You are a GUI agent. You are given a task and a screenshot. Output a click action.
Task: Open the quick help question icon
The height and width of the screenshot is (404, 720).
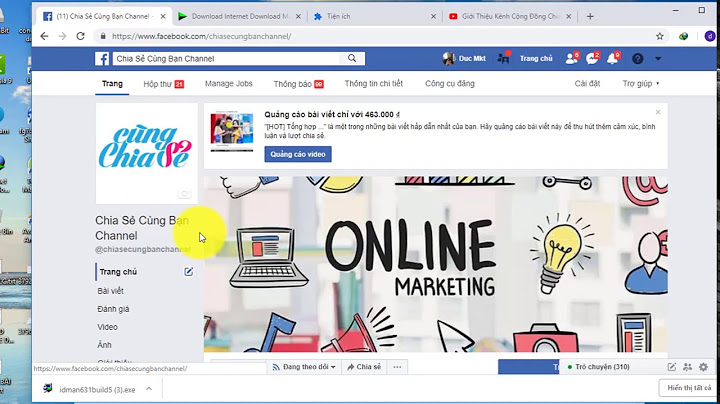click(x=637, y=58)
